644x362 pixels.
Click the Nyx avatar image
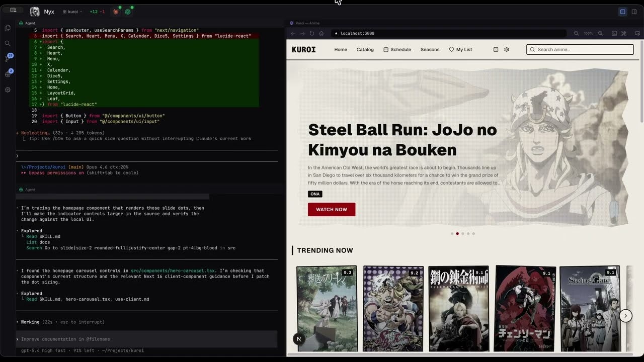(35, 12)
